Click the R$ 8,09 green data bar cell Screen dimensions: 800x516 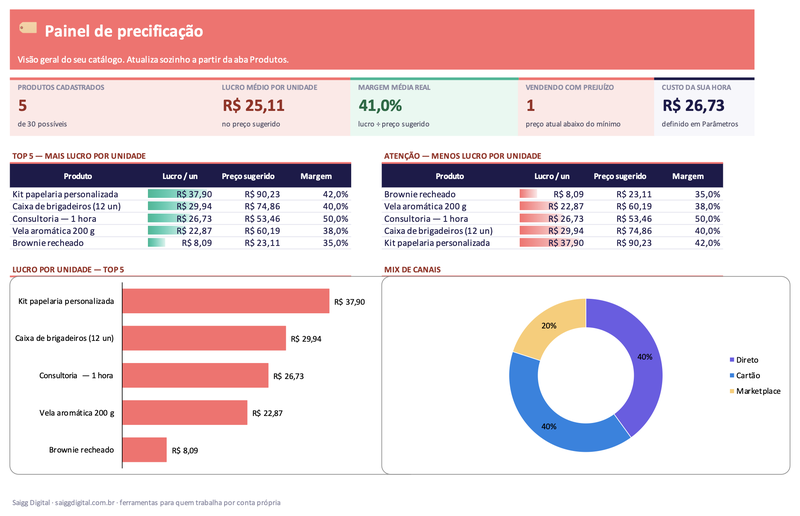(x=180, y=243)
